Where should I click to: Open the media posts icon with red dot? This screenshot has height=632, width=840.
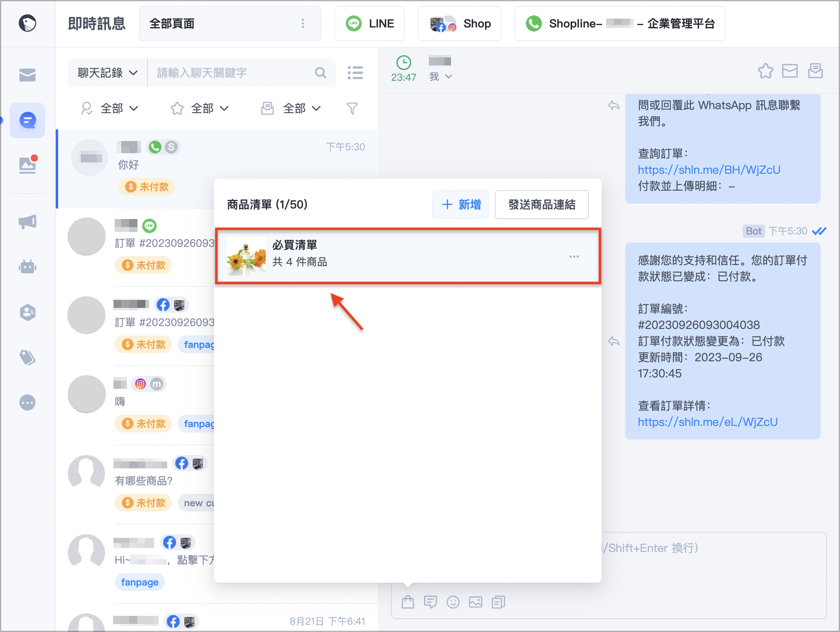[x=27, y=165]
